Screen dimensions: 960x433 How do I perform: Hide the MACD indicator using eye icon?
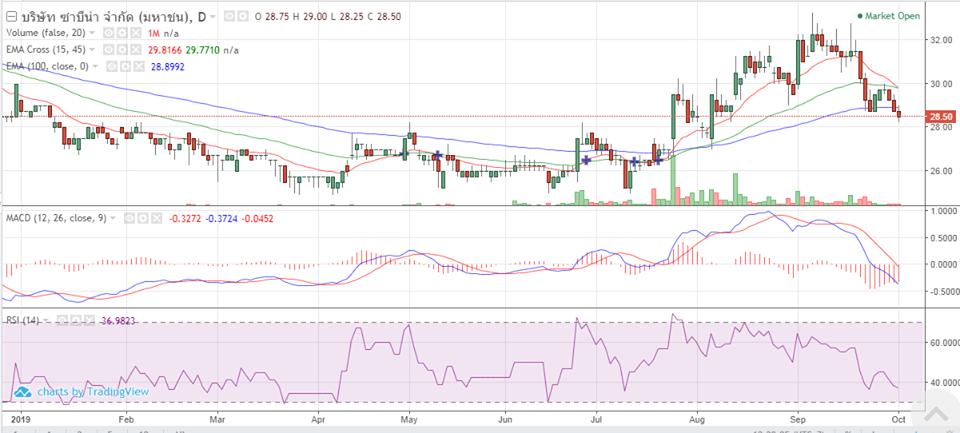130,218
